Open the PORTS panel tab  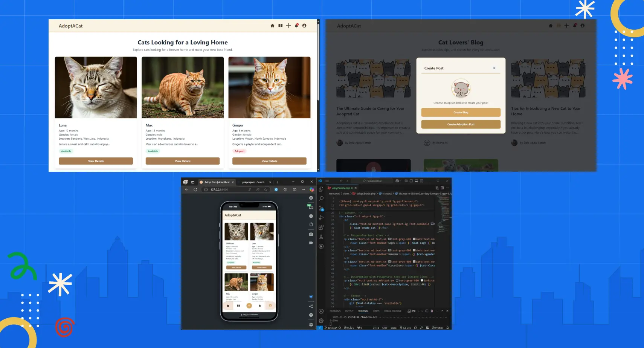point(376,311)
